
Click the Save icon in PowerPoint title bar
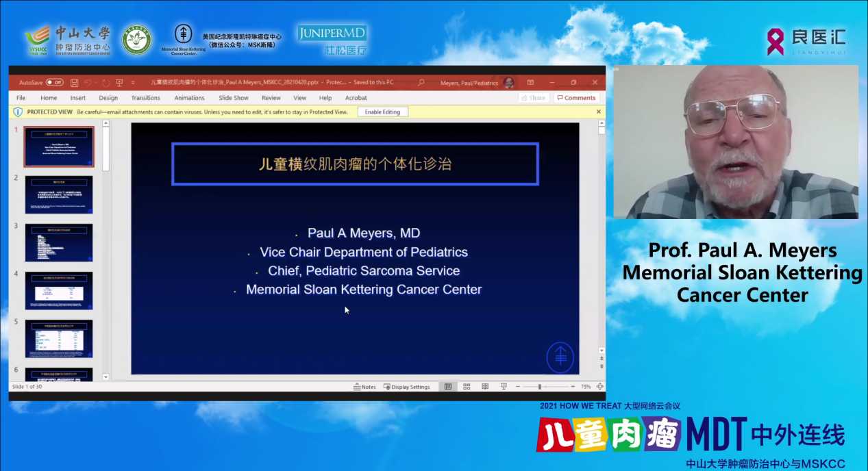74,83
